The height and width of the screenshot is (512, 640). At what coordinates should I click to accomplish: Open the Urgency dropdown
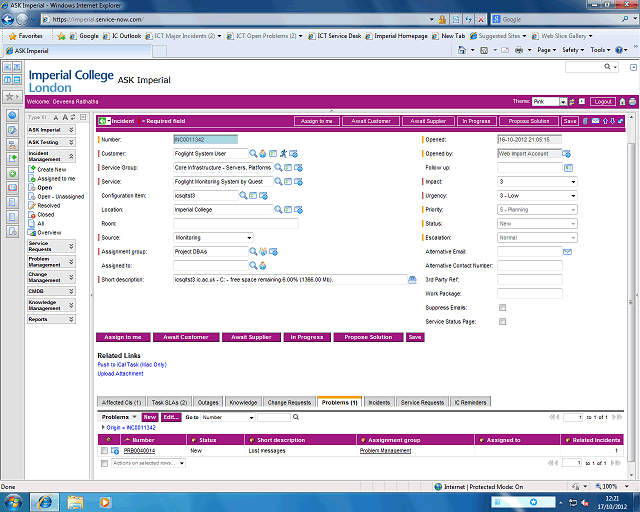537,196
